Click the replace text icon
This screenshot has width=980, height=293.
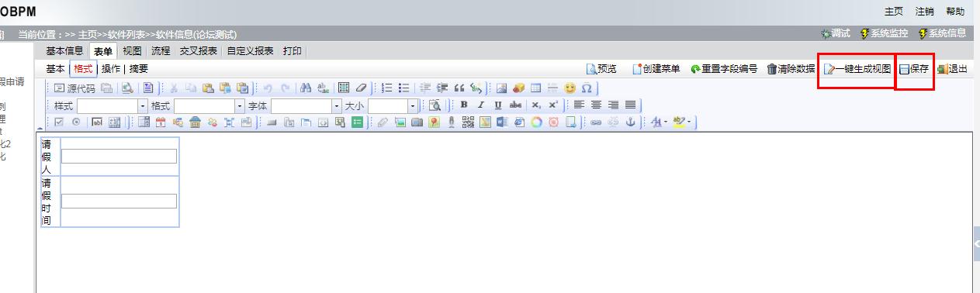(323, 88)
